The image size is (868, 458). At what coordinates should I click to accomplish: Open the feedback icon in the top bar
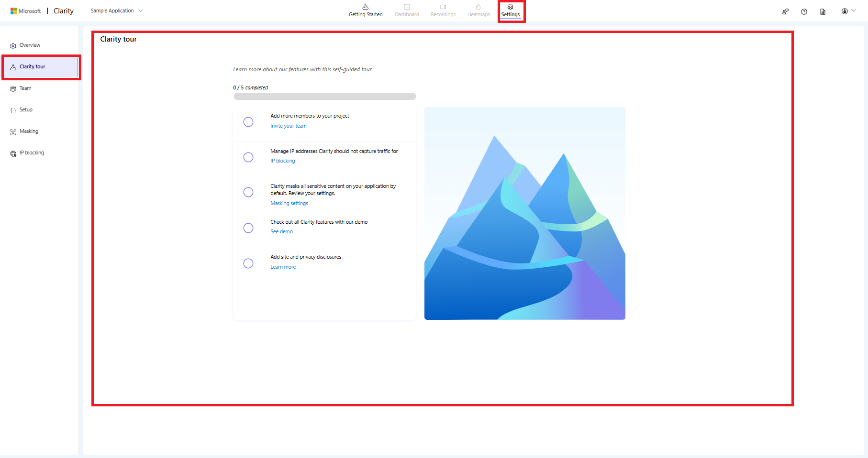785,11
